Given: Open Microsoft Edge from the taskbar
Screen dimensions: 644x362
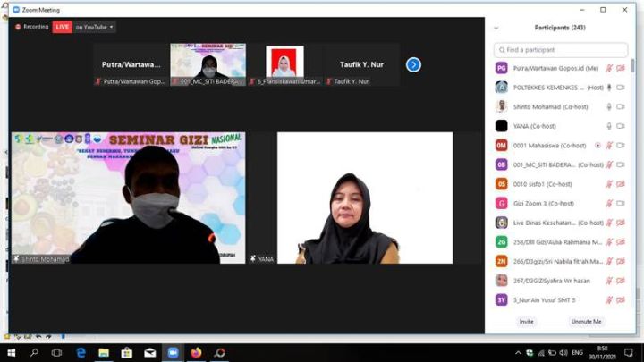Looking at the screenshot, I should coord(80,352).
